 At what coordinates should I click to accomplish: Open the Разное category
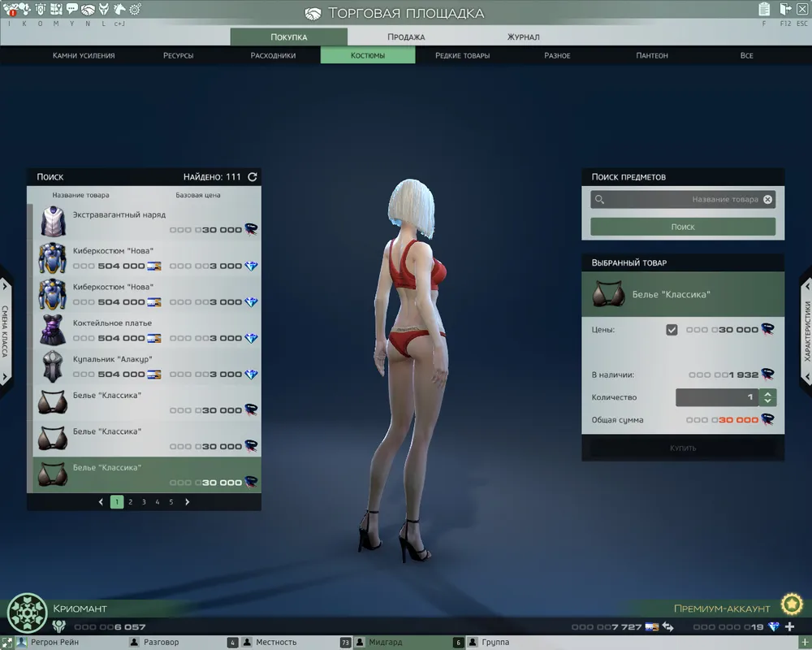pos(557,55)
